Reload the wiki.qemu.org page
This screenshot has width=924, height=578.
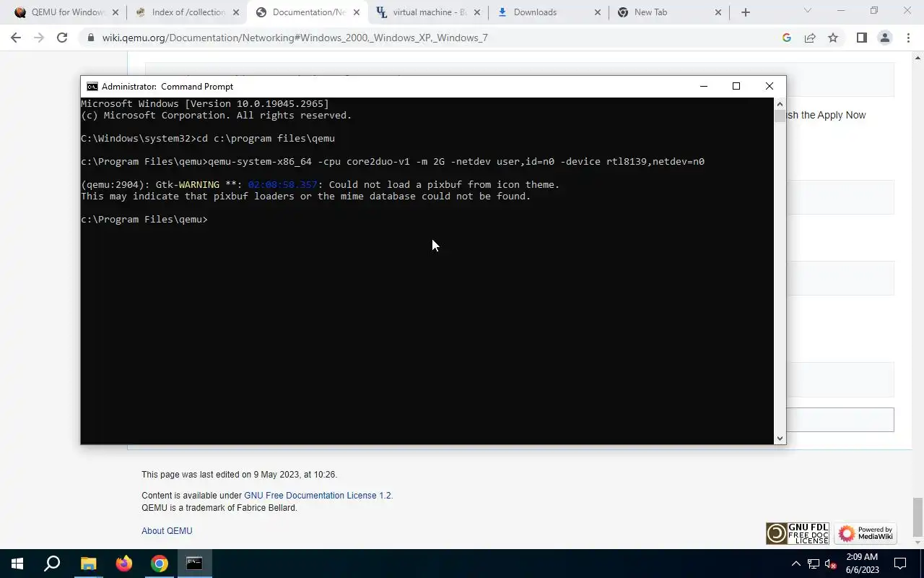pyautogui.click(x=62, y=38)
